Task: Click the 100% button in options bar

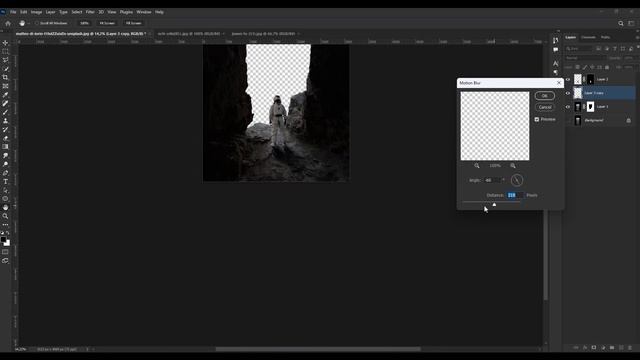Action: point(84,23)
